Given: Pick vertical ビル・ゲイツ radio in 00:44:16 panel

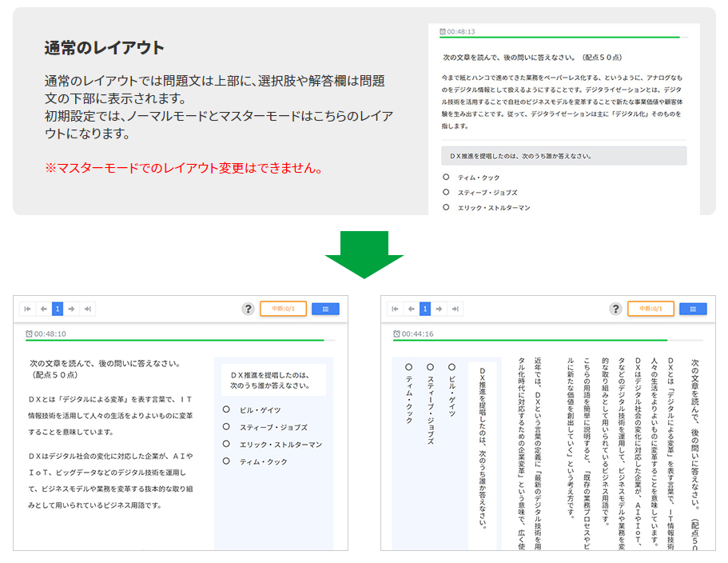Looking at the screenshot, I should coord(452,367).
